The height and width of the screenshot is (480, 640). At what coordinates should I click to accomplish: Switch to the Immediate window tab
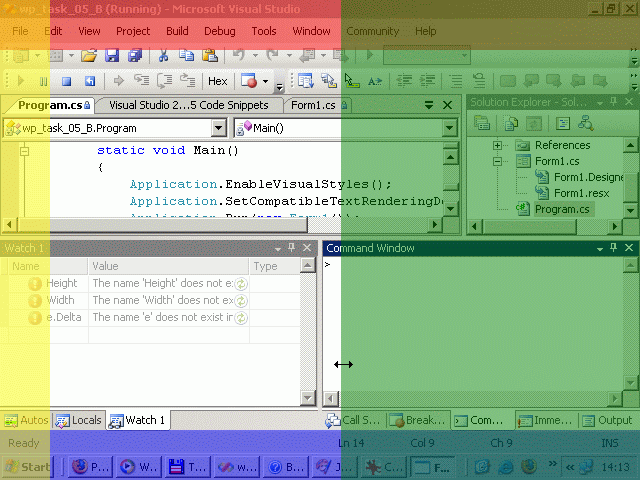[x=546, y=420]
